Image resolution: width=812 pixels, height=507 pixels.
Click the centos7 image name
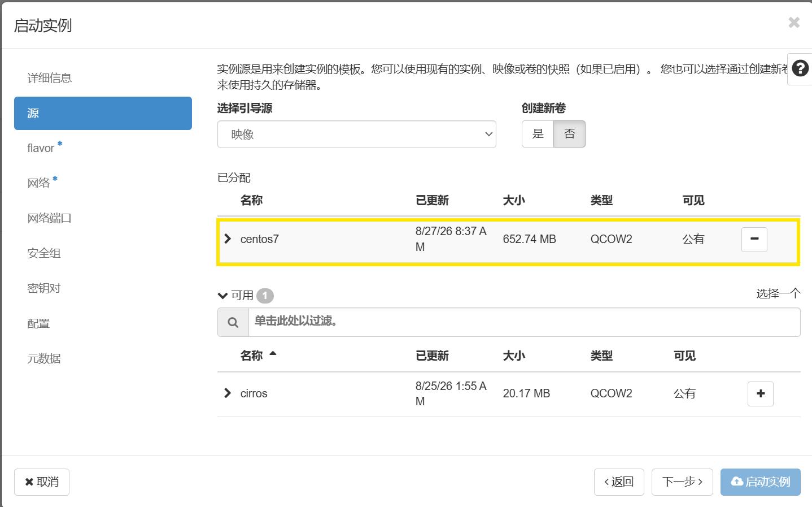pos(260,239)
